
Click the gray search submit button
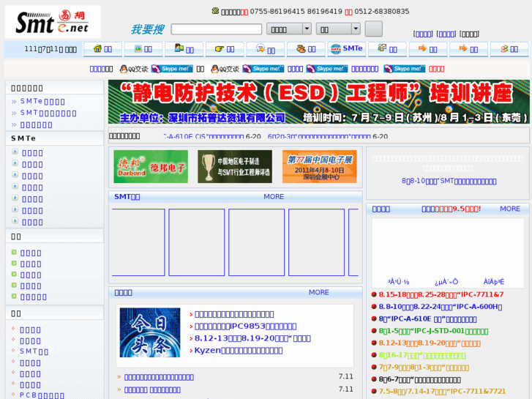[x=373, y=29]
